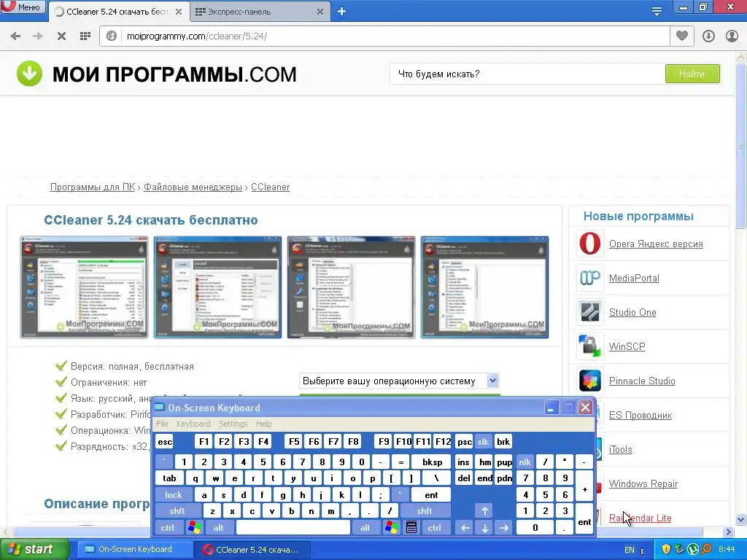747x560 pixels.
Task: Open the iTools link
Action: pos(620,449)
